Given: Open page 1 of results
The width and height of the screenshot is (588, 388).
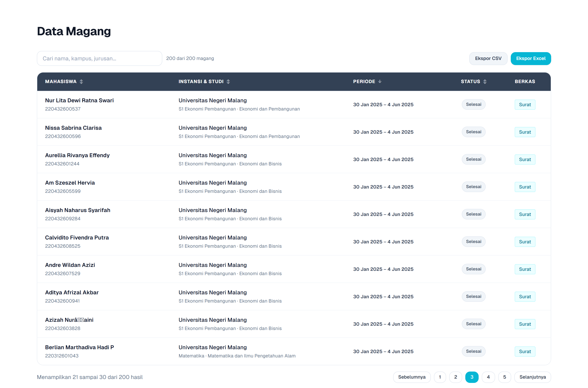Looking at the screenshot, I should coord(440,377).
